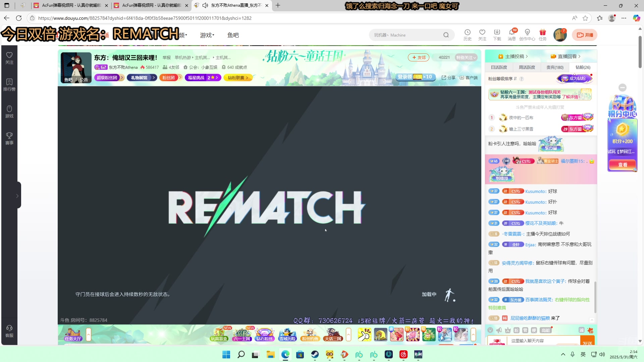Toggle the 梗 button in chat toolbar
Image resolution: width=644 pixels, height=362 pixels.
coord(534,330)
